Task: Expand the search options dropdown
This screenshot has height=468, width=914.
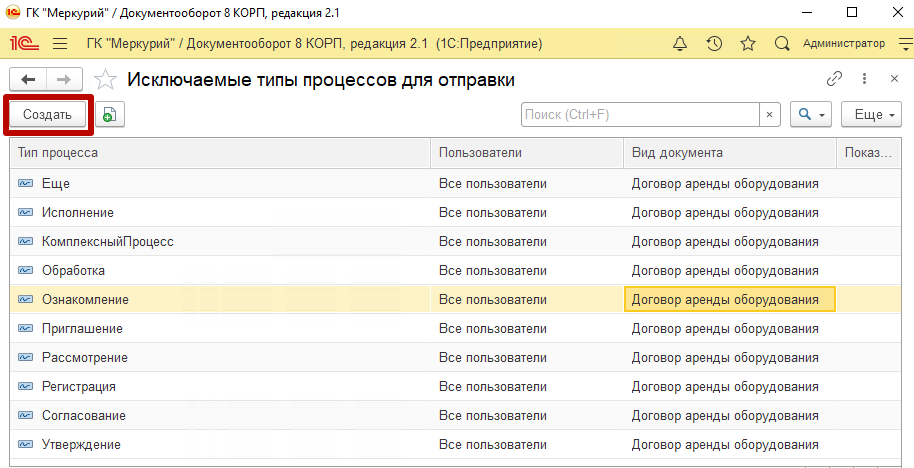Action: point(811,114)
